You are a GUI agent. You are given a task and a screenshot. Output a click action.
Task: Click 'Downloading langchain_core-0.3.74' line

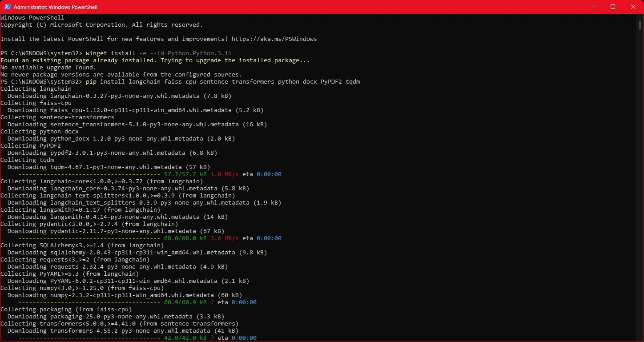coord(129,189)
